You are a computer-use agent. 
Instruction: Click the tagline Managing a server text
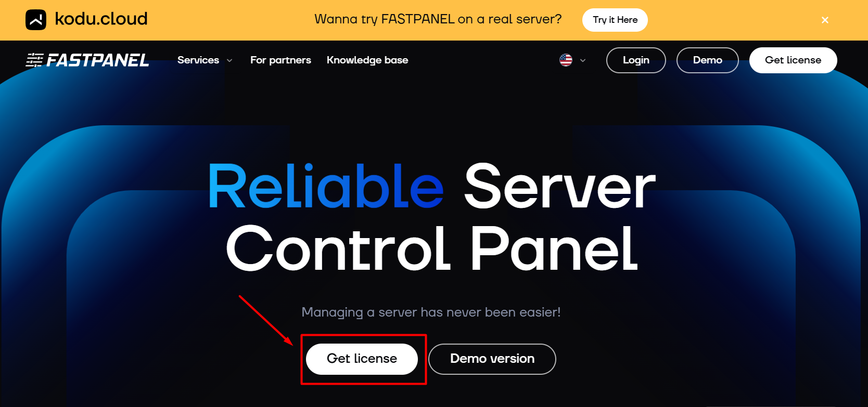click(x=431, y=312)
